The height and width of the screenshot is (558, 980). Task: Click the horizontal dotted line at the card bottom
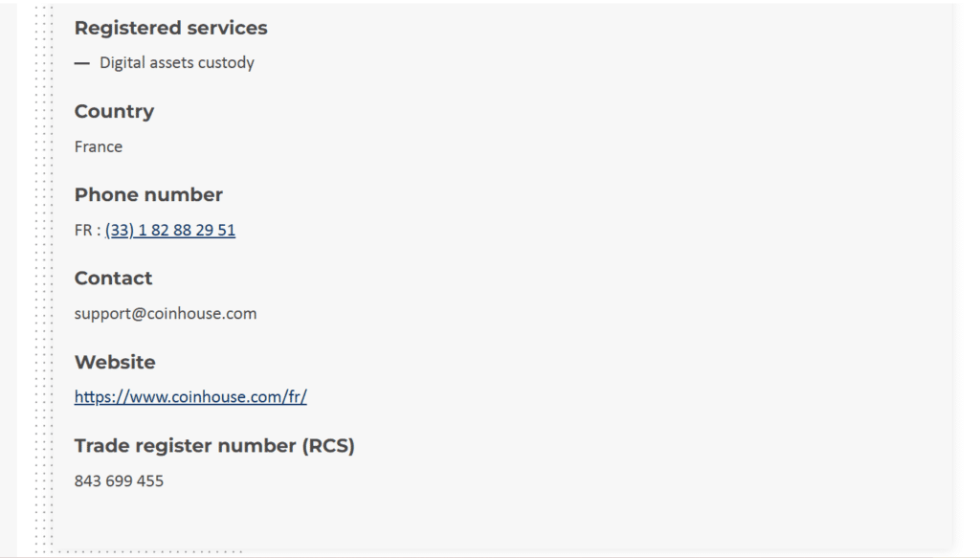tap(139, 551)
